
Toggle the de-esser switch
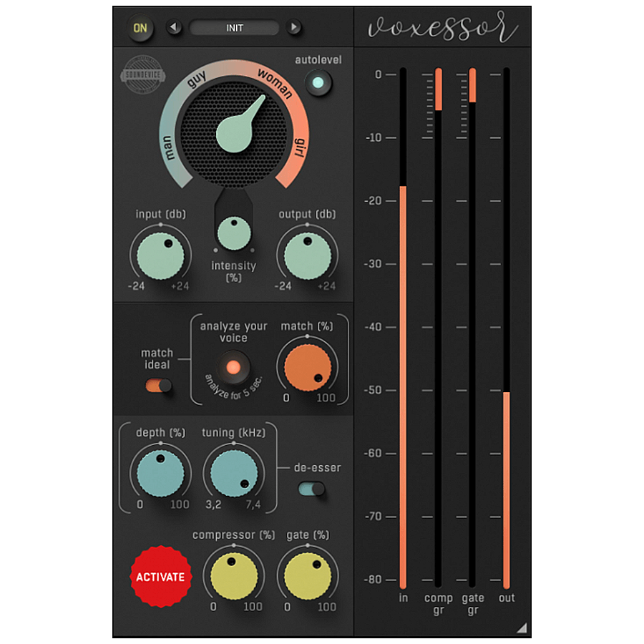(311, 489)
